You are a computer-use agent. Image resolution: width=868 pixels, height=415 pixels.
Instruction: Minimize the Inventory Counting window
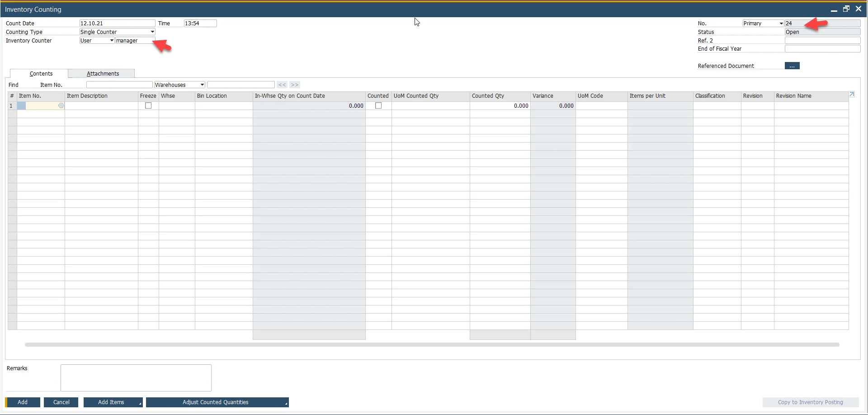tap(834, 9)
